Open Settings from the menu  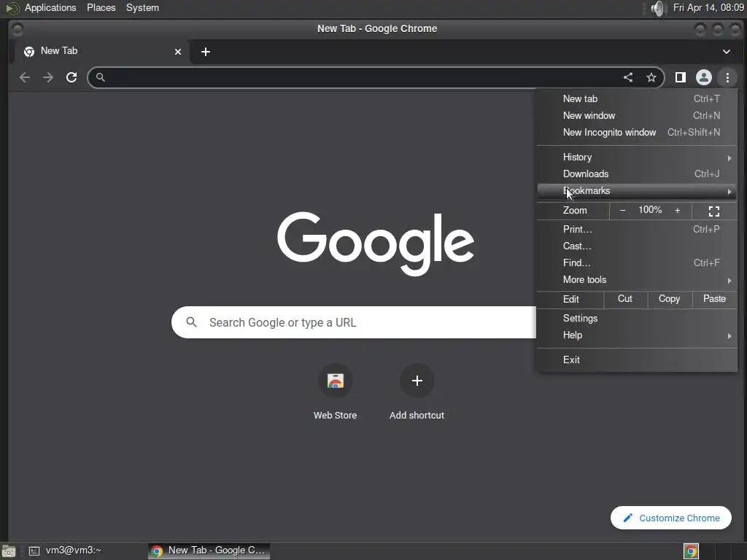636,319
